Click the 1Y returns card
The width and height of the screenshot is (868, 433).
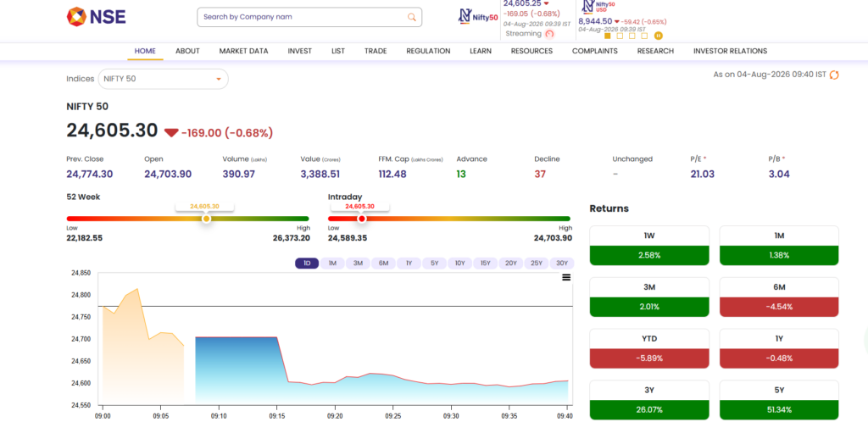779,349
